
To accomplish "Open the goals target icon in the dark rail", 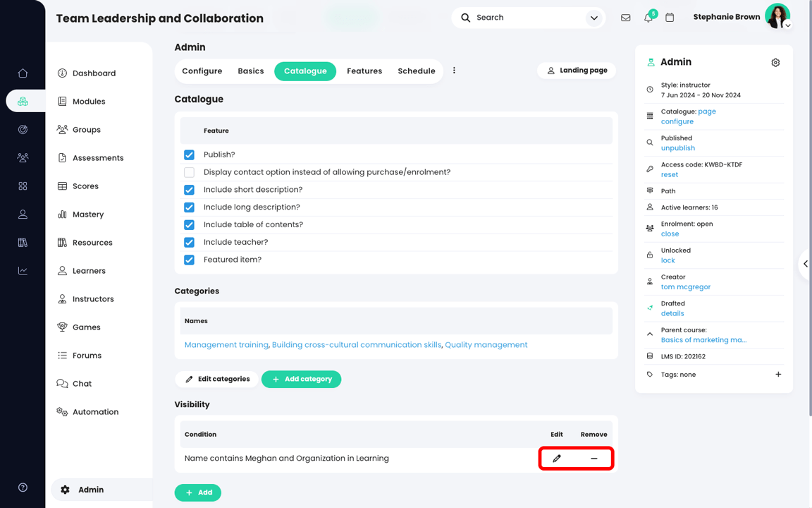I will [x=23, y=130].
